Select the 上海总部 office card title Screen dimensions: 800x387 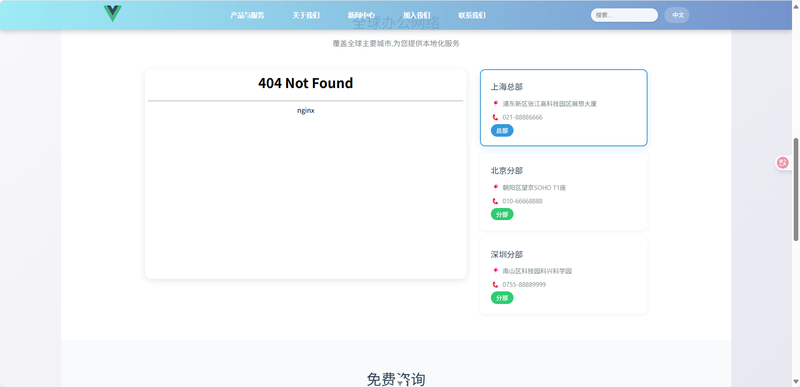[x=507, y=87]
